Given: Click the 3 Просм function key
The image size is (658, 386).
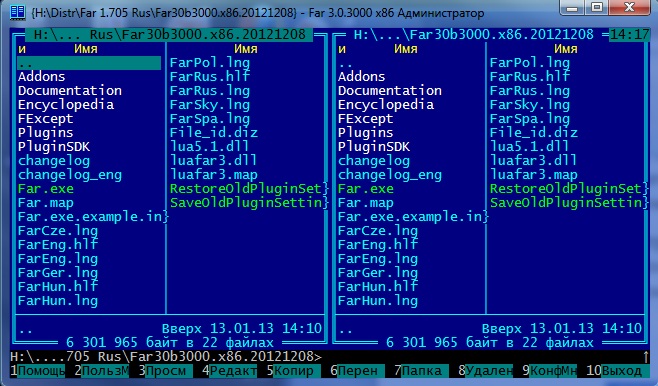Looking at the screenshot, I should 165,371.
